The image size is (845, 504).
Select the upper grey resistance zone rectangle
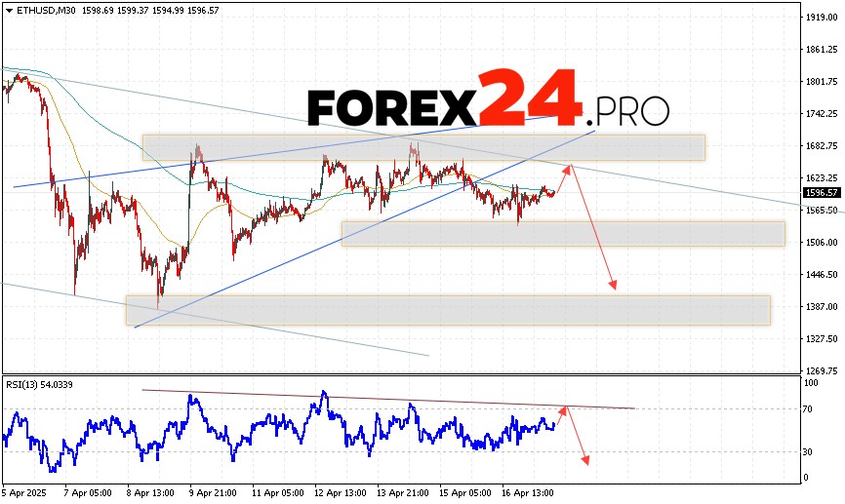point(422,147)
